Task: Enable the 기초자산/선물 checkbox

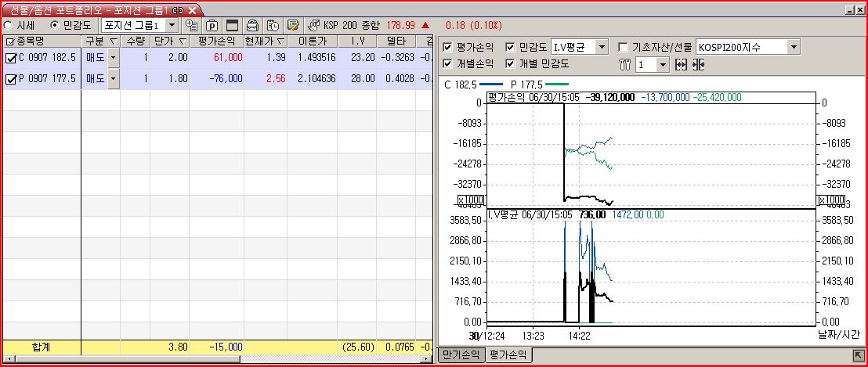Action: (x=624, y=47)
